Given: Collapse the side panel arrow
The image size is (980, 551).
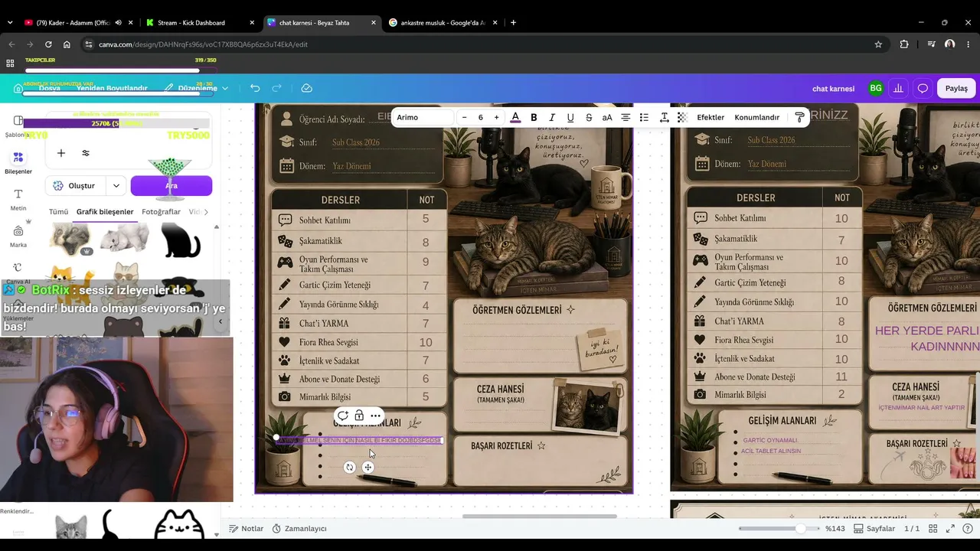Looking at the screenshot, I should 220,321.
